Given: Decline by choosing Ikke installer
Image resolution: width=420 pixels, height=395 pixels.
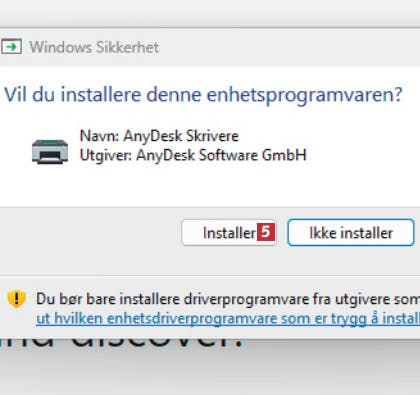Looking at the screenshot, I should tap(351, 233).
